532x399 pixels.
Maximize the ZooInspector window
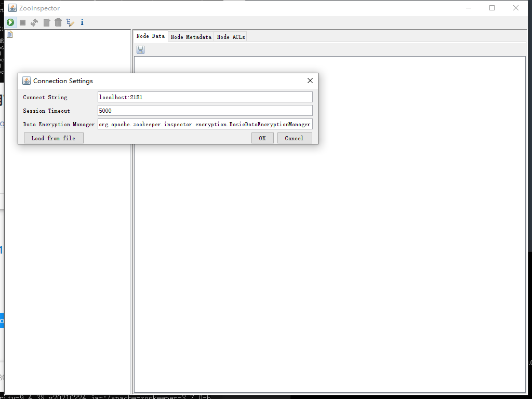492,8
